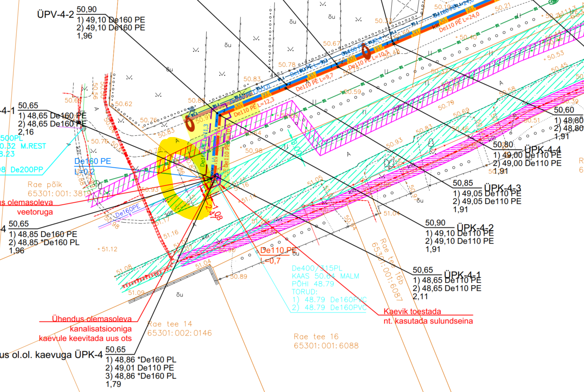Click the yellow highlighted area left of junction
Image resolution: width=584 pixels, height=392 pixels.
pos(174,175)
